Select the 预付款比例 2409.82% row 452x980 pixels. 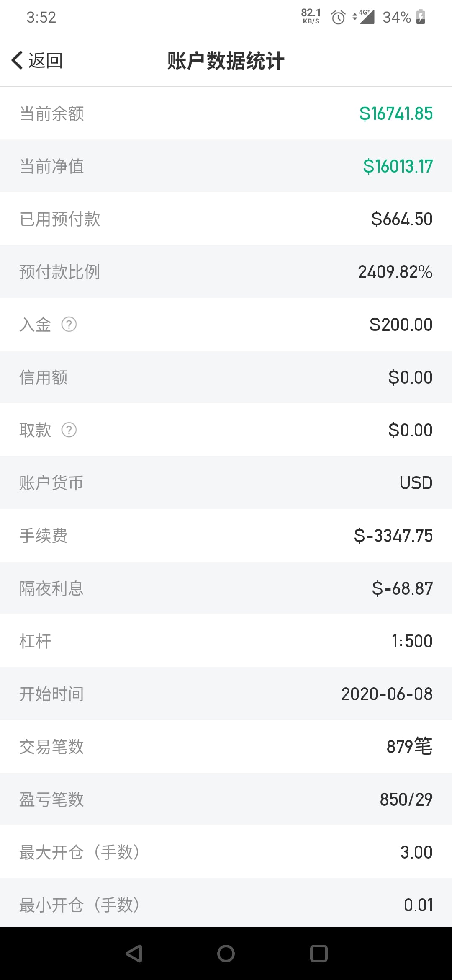point(226,272)
